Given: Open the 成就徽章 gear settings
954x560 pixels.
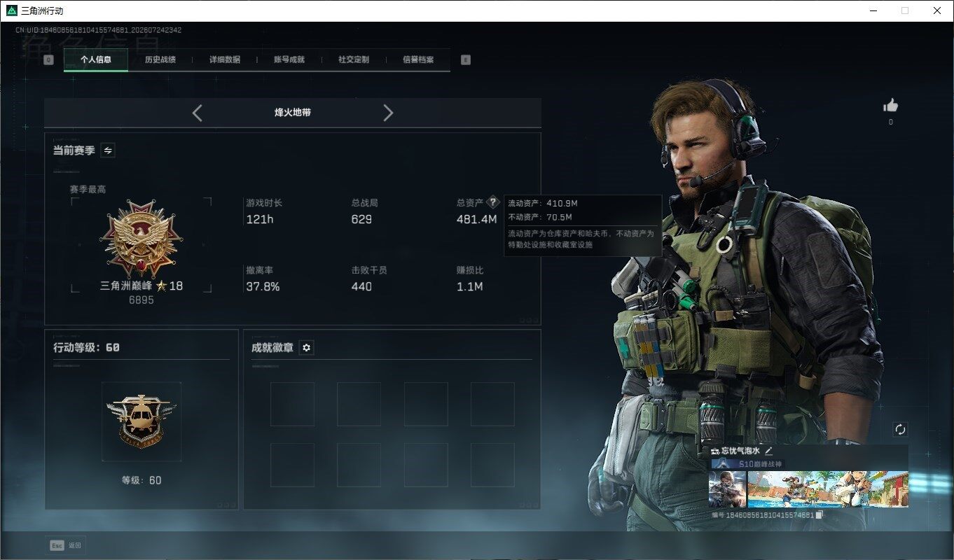Looking at the screenshot, I should [306, 348].
